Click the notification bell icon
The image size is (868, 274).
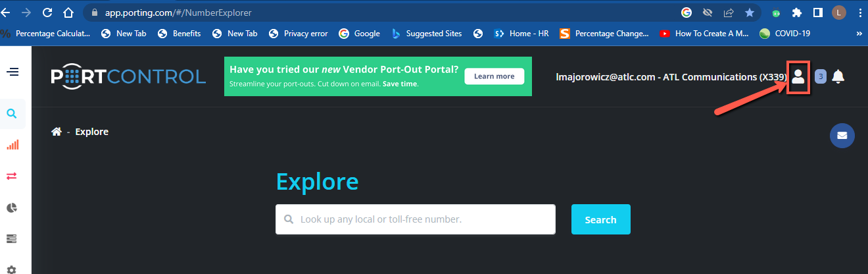(x=838, y=76)
